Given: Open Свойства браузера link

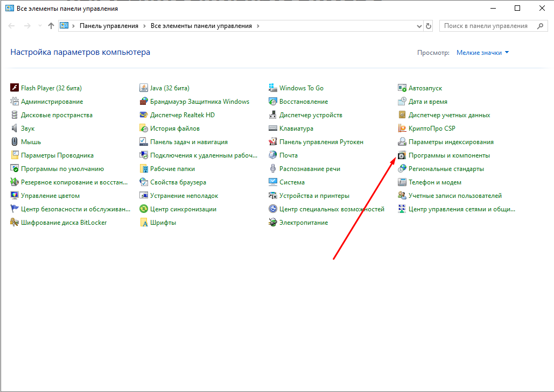Looking at the screenshot, I should 178,182.
